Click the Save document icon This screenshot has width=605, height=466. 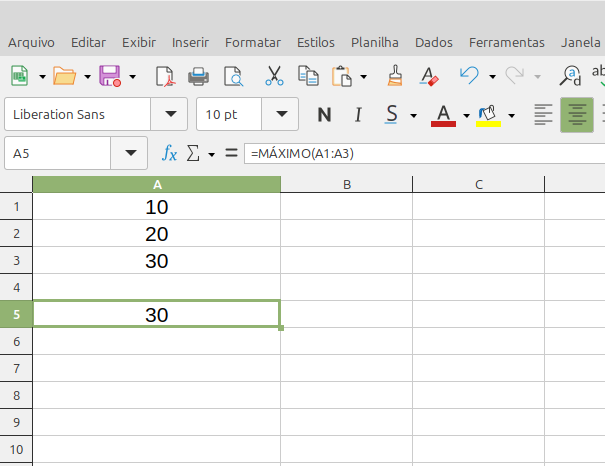pyautogui.click(x=108, y=76)
